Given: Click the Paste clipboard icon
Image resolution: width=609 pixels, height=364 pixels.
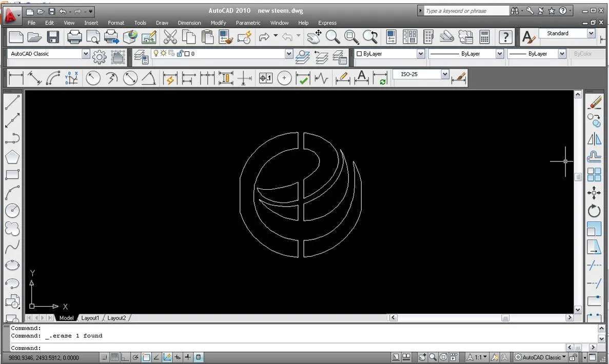Looking at the screenshot, I should pyautogui.click(x=207, y=37).
